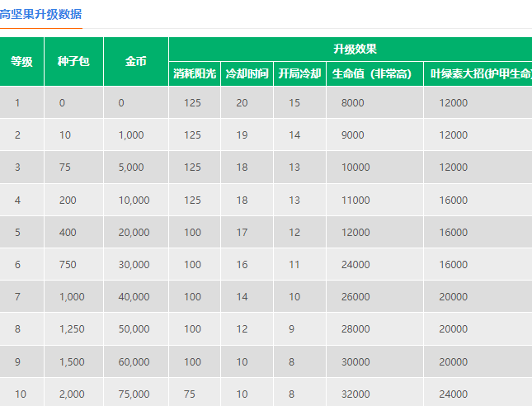Click the 10,000 gold cost cell
The height and width of the screenshot is (406, 532).
[x=136, y=200]
